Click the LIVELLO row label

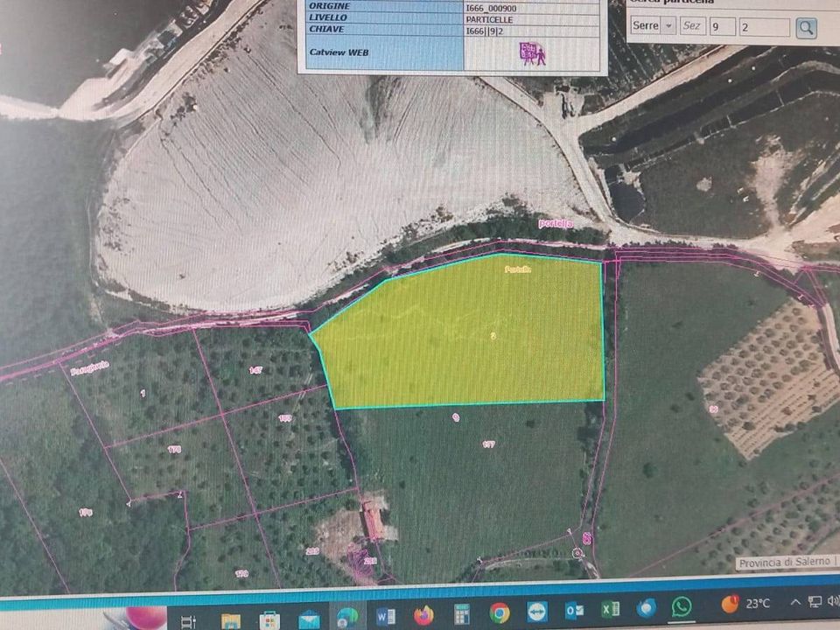coord(328,17)
